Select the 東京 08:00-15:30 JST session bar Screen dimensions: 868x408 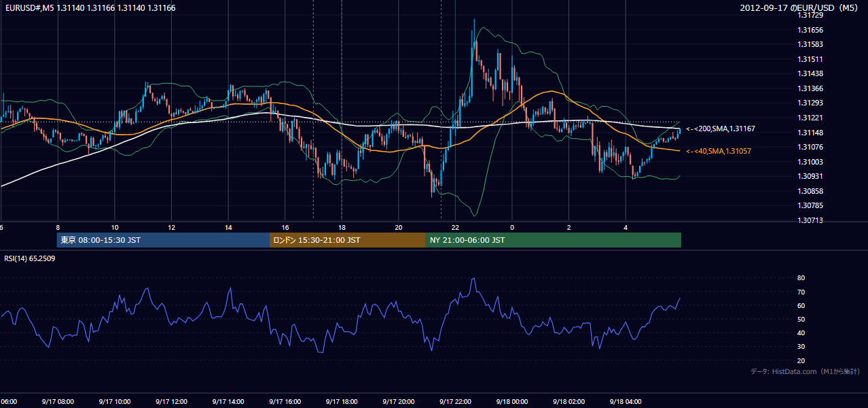pos(163,240)
